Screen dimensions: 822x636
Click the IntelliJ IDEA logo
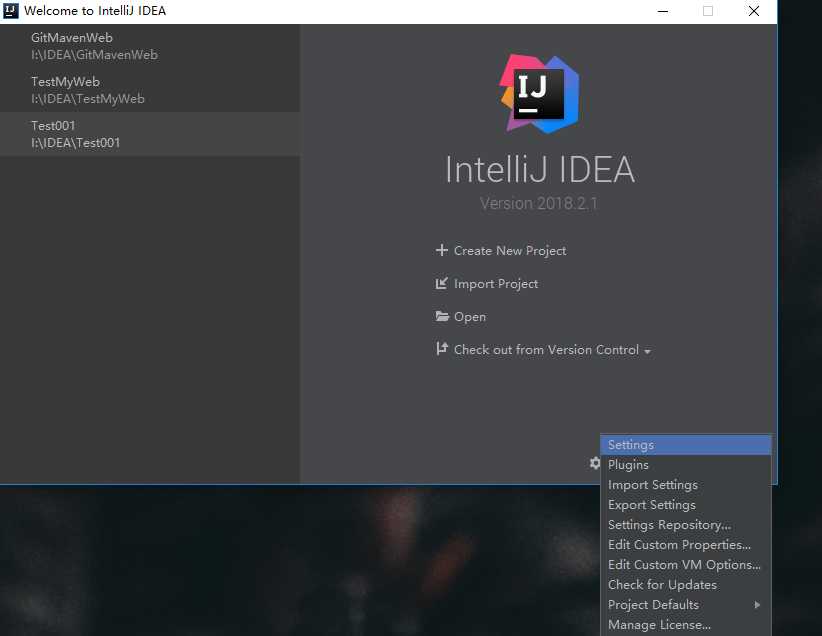[x=539, y=93]
